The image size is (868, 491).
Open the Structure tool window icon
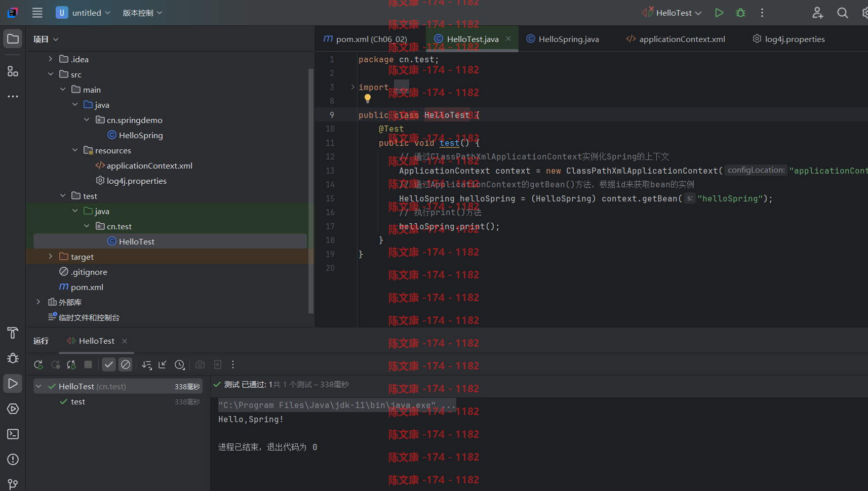point(13,71)
